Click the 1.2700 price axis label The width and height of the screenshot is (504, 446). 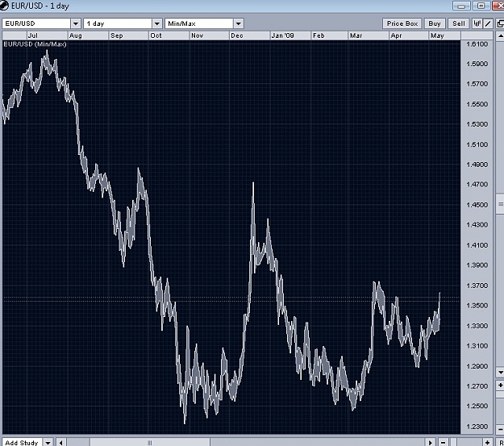[477, 386]
